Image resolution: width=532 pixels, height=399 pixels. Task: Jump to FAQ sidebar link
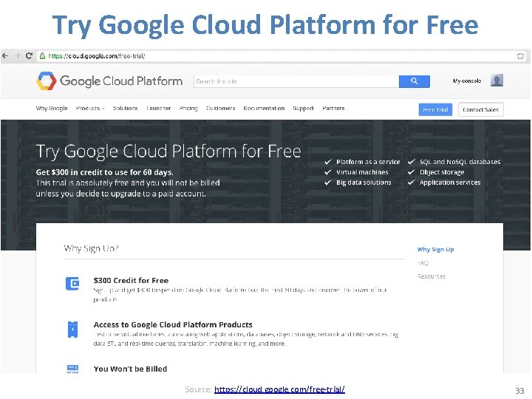coord(423,263)
